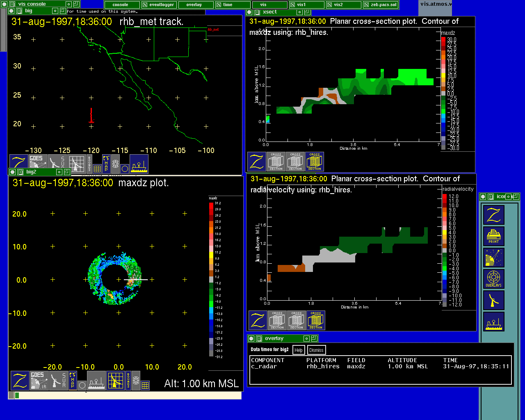Click the ship platform icon in big window
The height and width of the screenshot is (420, 525).
coord(139,164)
